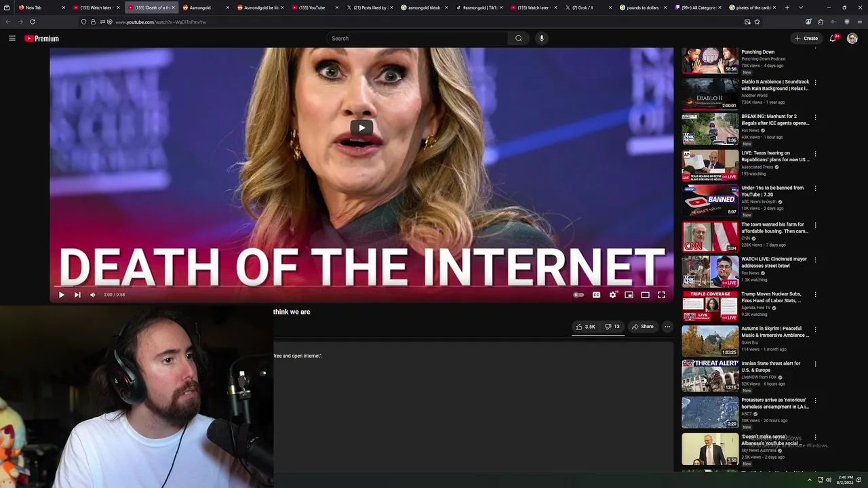The image size is (868, 488).
Task: Open options for Under-16s banned video
Action: [815, 188]
